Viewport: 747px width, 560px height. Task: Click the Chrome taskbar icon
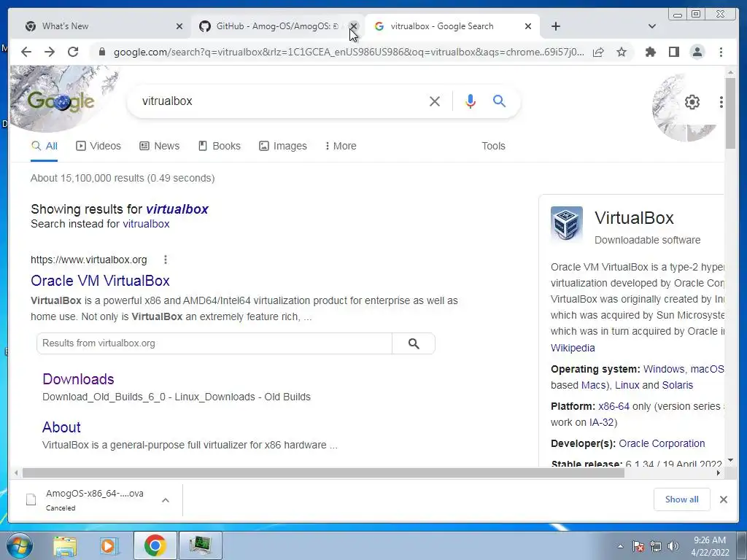pos(155,545)
